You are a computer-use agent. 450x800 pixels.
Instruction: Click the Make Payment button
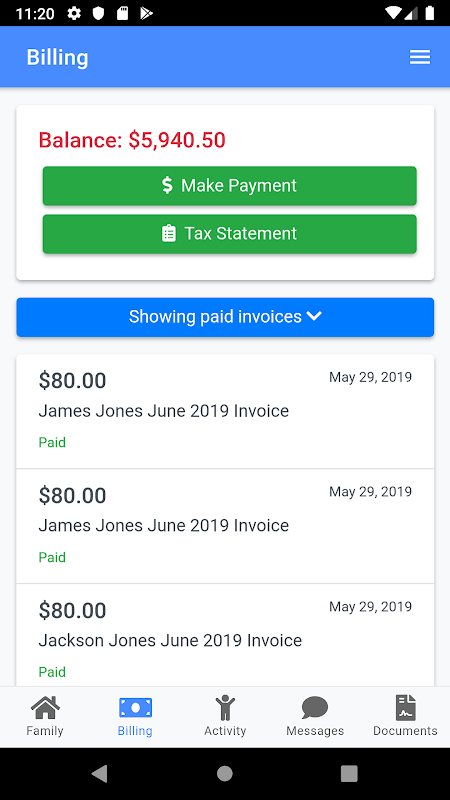pyautogui.click(x=230, y=186)
